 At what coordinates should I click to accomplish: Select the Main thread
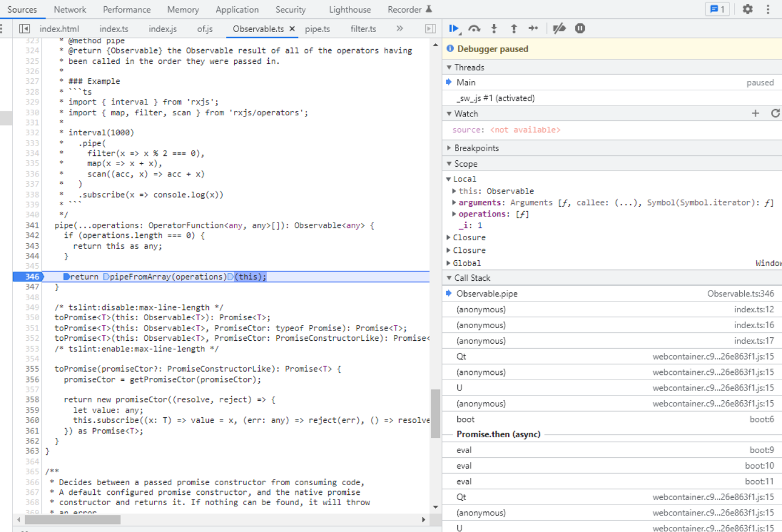[612, 83]
